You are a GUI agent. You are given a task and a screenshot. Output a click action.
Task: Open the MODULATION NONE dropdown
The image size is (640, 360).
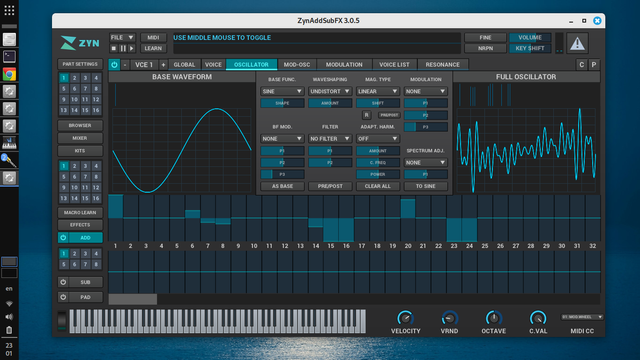pyautogui.click(x=426, y=91)
